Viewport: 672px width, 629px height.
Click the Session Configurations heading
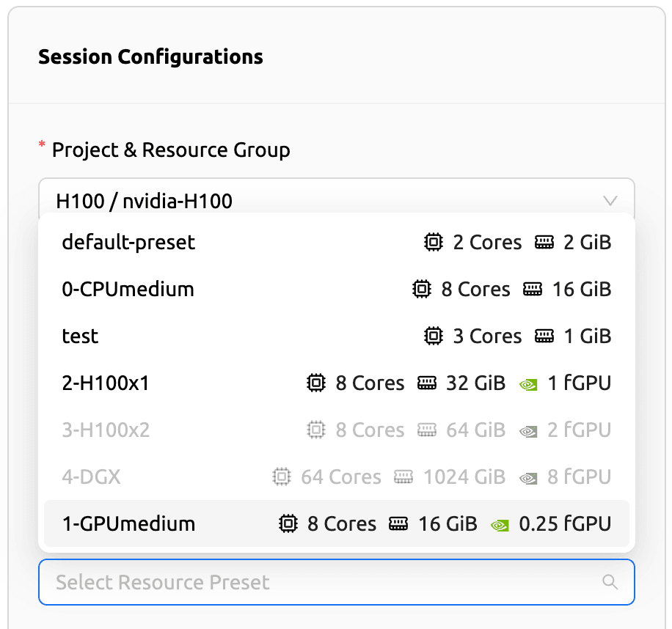pos(150,56)
